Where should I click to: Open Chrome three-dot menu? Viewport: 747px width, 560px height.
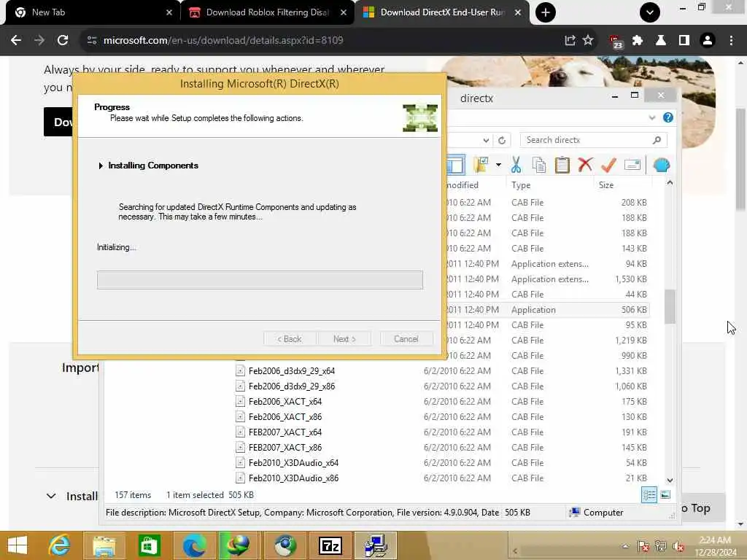click(x=731, y=41)
